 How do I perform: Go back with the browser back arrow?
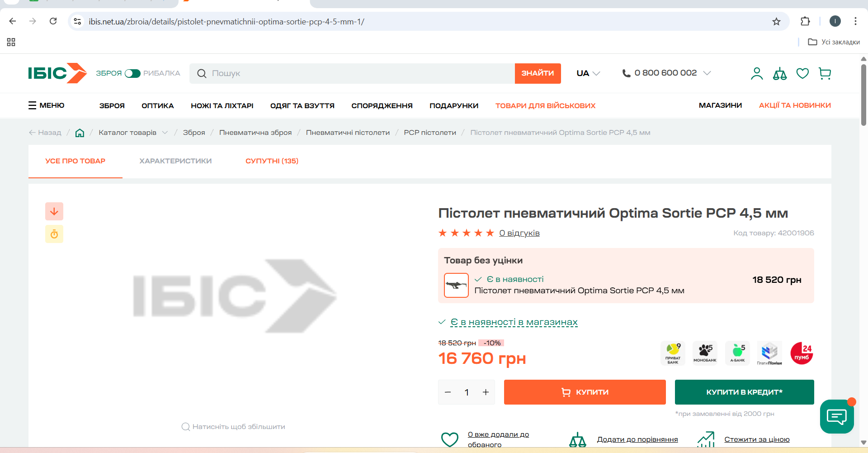(13, 21)
